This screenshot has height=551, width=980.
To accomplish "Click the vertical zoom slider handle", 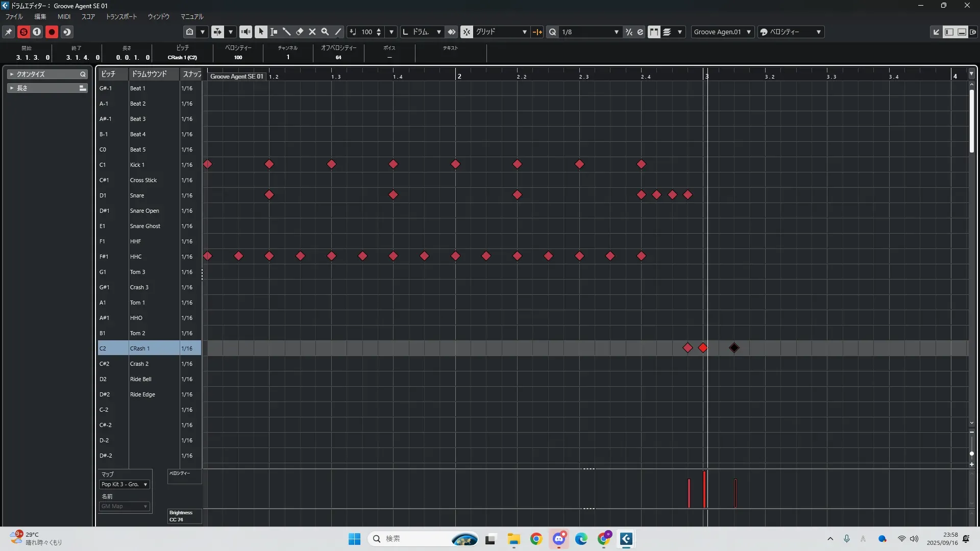I will 972,453.
